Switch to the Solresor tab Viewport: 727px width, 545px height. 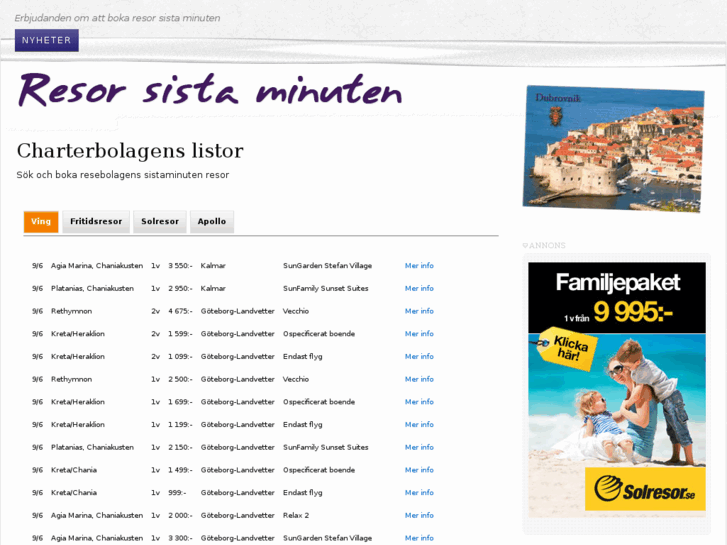pos(160,222)
